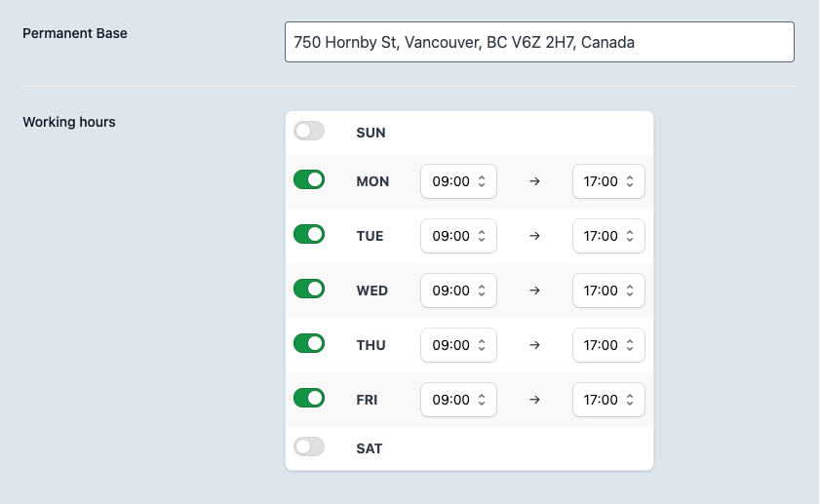Turn off Friday working hours

coord(309,399)
